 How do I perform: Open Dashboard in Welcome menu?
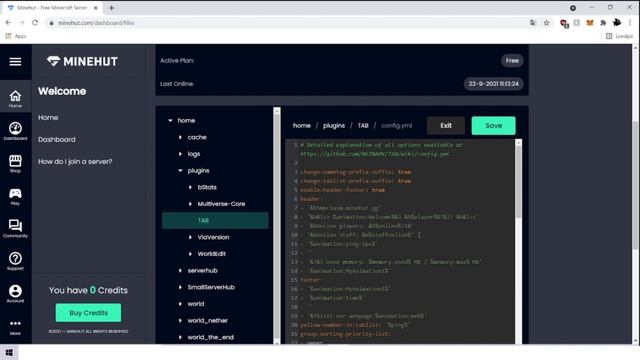[57, 140]
